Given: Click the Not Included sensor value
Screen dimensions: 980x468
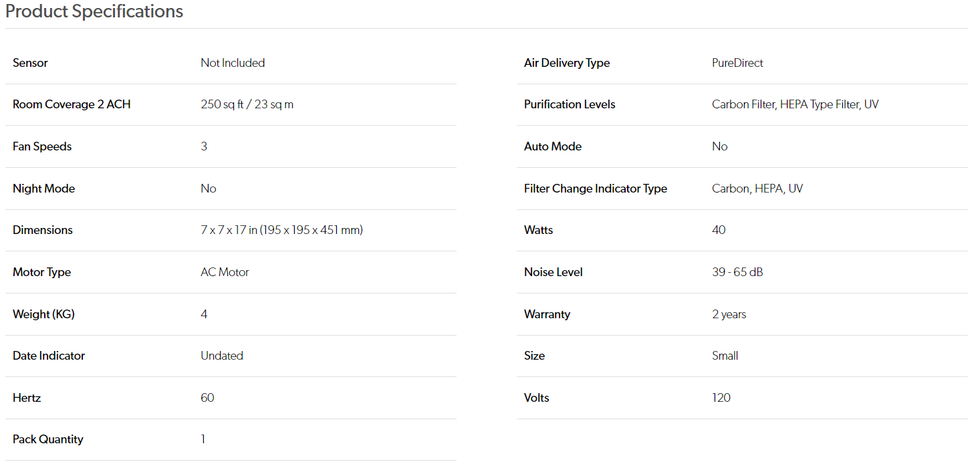Looking at the screenshot, I should (233, 63).
